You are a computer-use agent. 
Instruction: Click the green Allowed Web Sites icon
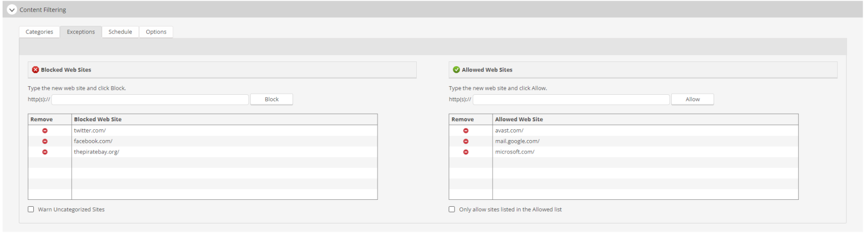tap(457, 70)
